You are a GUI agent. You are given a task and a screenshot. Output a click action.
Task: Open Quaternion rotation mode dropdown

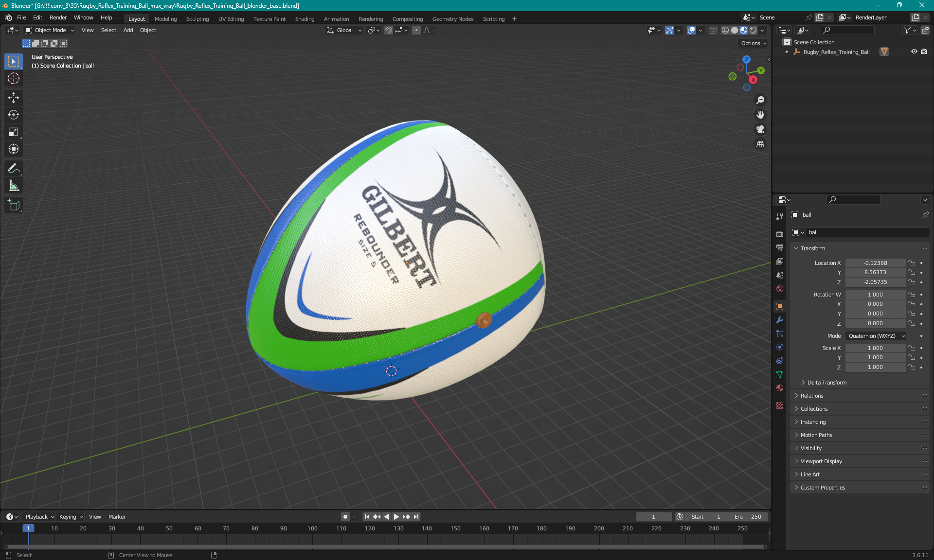click(876, 336)
